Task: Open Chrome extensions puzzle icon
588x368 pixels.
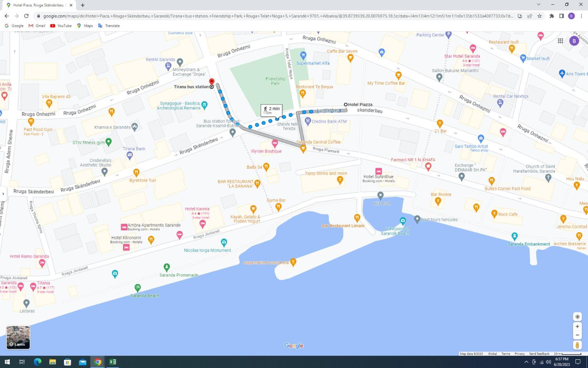Action: click(x=552, y=16)
